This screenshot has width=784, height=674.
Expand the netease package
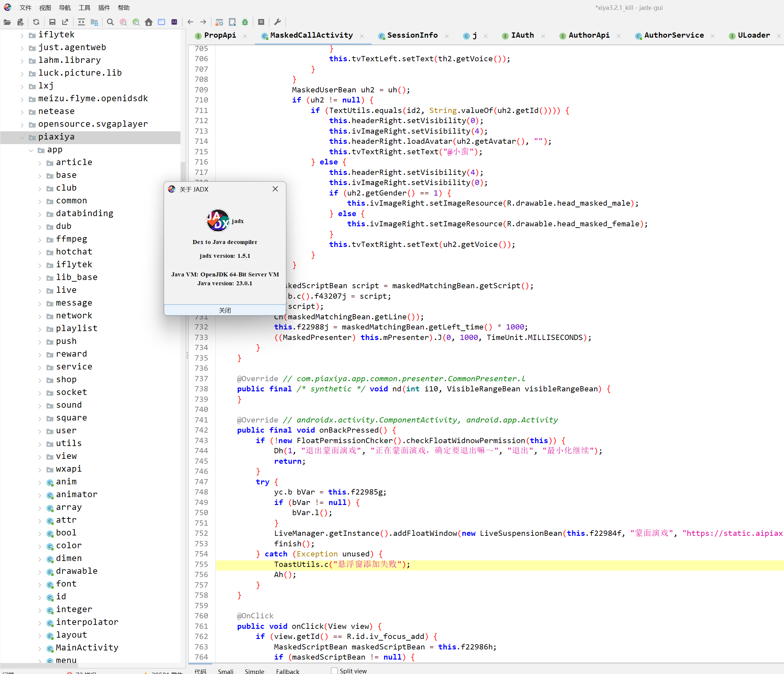[22, 112]
